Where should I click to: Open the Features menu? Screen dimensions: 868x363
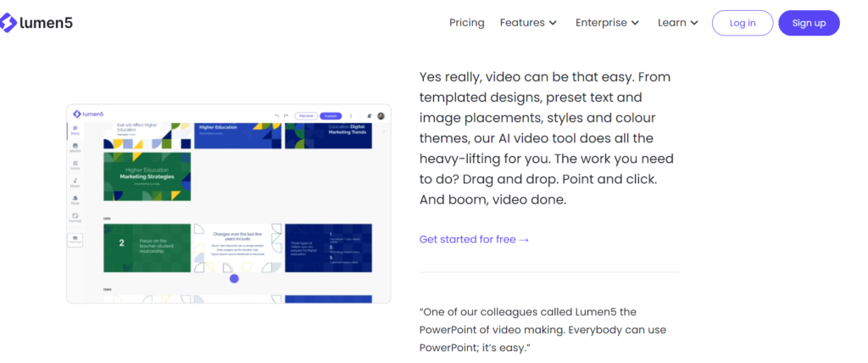[x=528, y=23]
